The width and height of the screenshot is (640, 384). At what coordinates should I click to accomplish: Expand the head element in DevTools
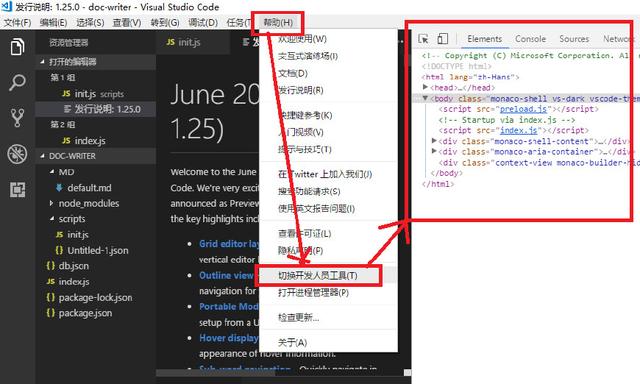tap(425, 87)
